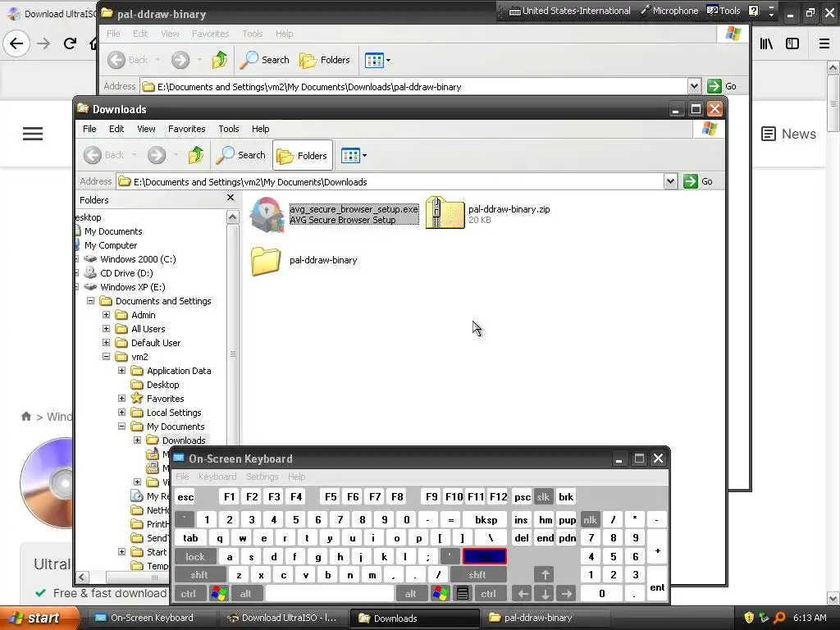Close the Folders pane with its X
Image resolution: width=840 pixels, height=630 pixels.
tap(231, 198)
